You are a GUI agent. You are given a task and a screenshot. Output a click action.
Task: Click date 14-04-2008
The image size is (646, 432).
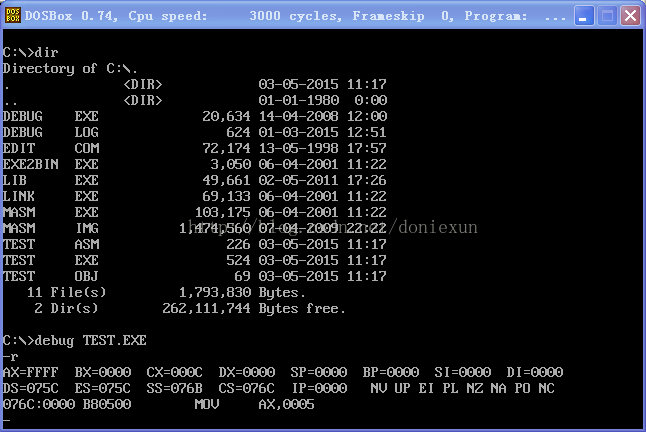point(299,117)
